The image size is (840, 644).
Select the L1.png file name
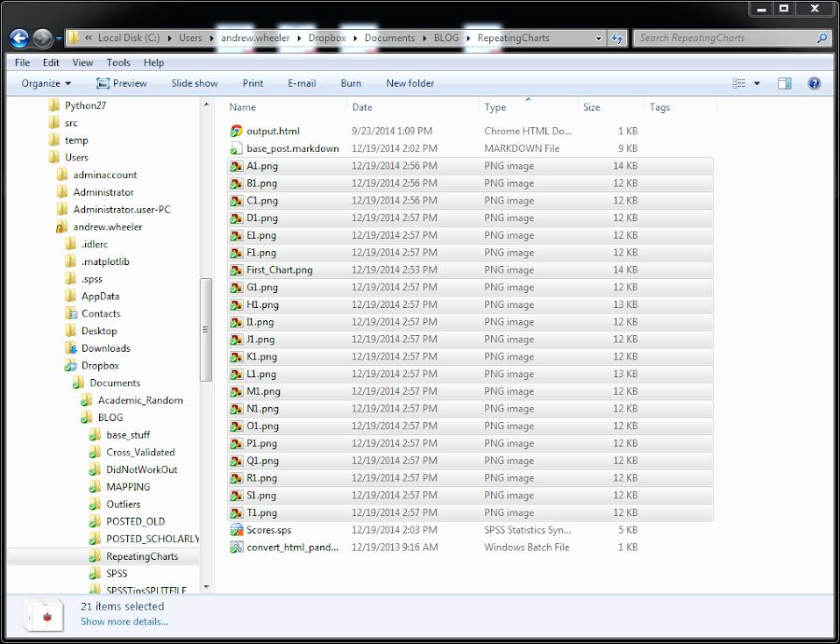261,374
